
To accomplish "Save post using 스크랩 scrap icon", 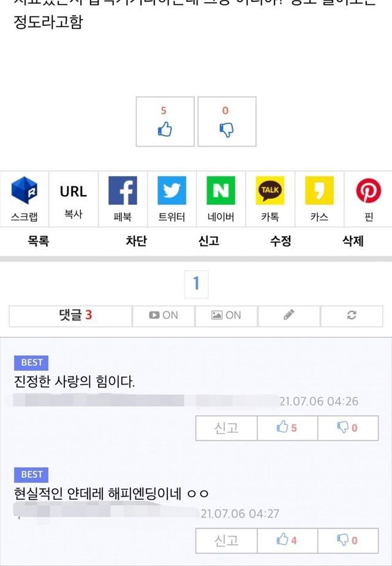I will pos(24,199).
